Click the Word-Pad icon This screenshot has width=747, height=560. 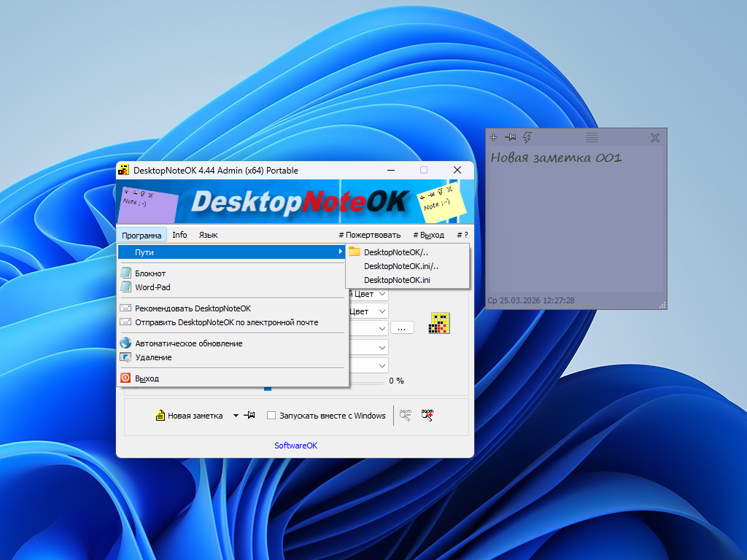[x=125, y=287]
